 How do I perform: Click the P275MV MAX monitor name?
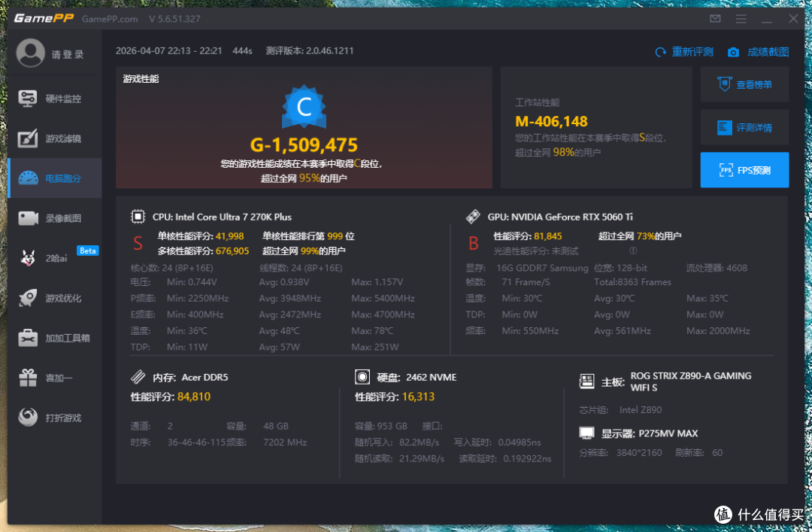tap(668, 433)
